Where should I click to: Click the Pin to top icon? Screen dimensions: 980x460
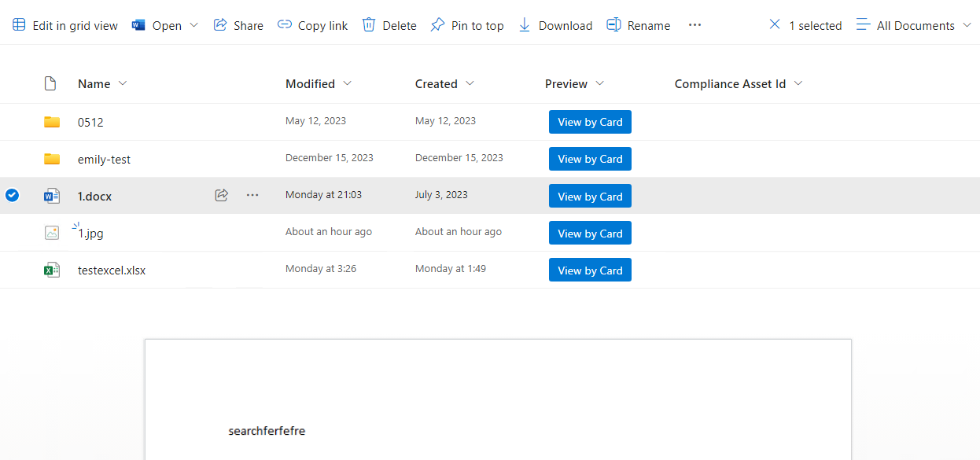coord(437,24)
